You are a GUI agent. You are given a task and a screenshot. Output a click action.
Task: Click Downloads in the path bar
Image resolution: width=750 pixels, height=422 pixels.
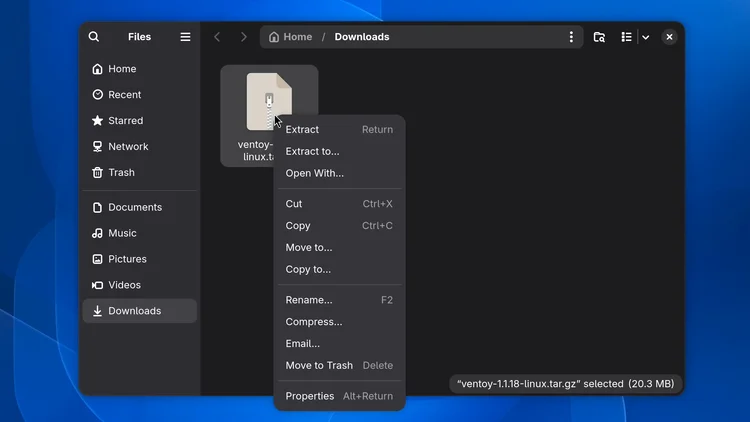pyautogui.click(x=362, y=37)
